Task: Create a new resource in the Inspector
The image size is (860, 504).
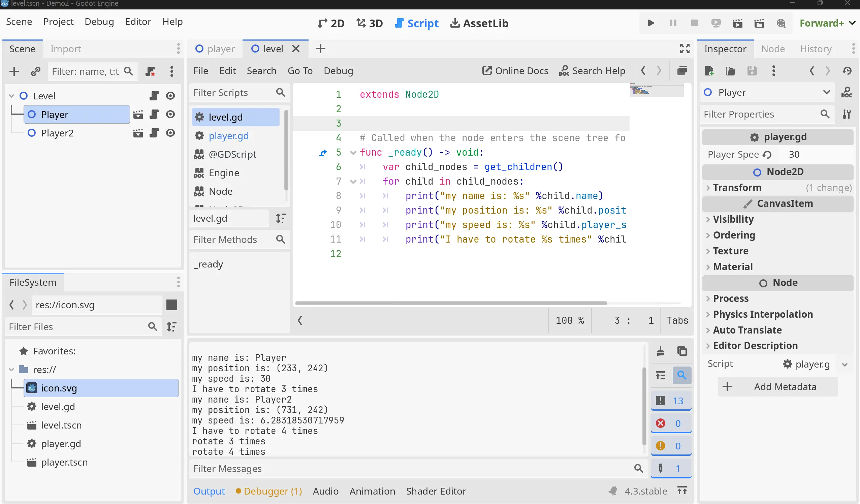Action: tap(709, 71)
